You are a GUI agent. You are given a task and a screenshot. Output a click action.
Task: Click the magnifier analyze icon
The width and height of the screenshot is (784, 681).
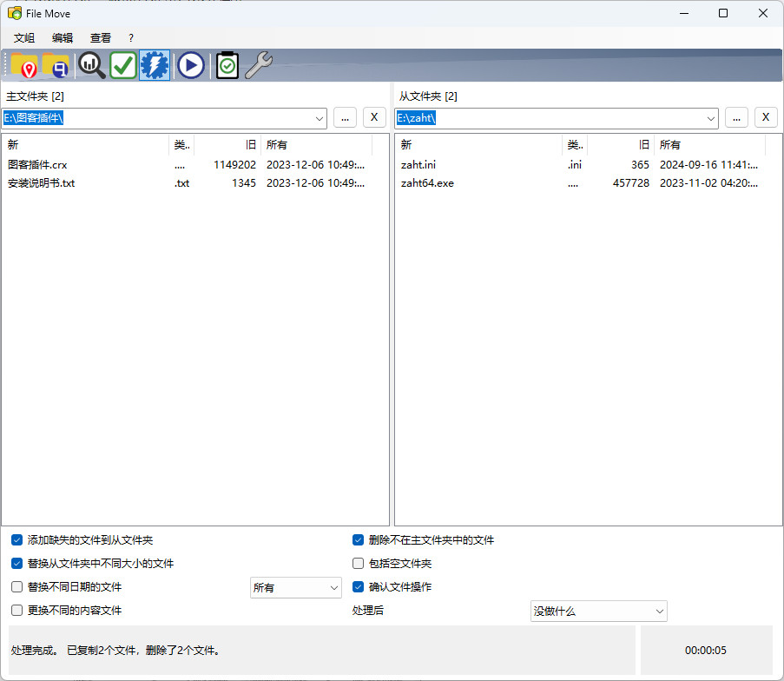click(91, 65)
